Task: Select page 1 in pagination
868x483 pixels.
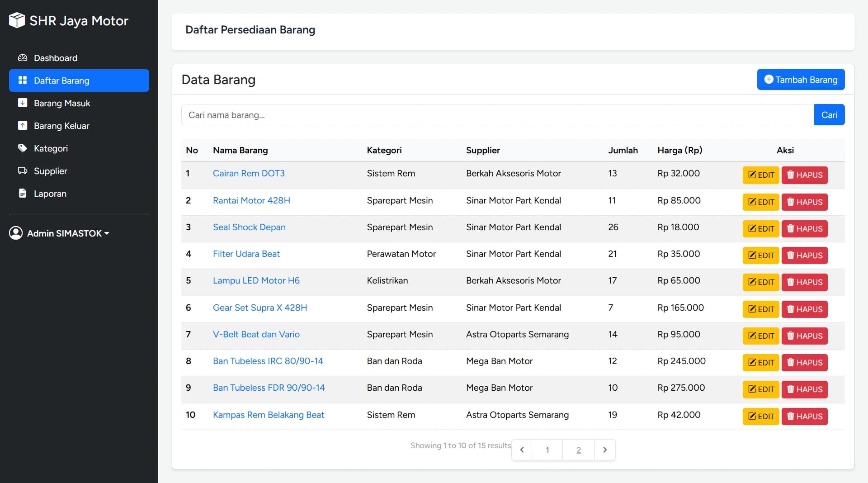Action: click(x=547, y=450)
